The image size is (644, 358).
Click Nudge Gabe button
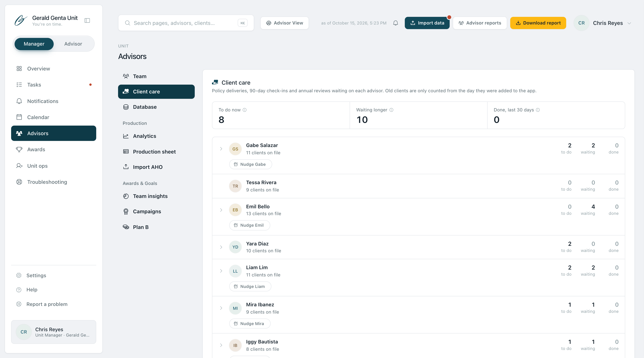pos(251,164)
